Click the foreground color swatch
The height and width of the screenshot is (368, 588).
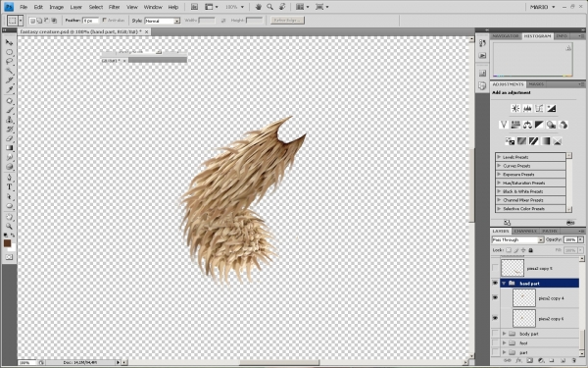pos(7,243)
